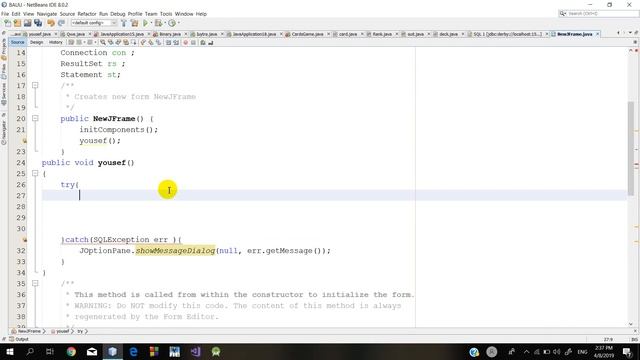Collapse the Javadoc comment fold at line 17

[35, 85]
